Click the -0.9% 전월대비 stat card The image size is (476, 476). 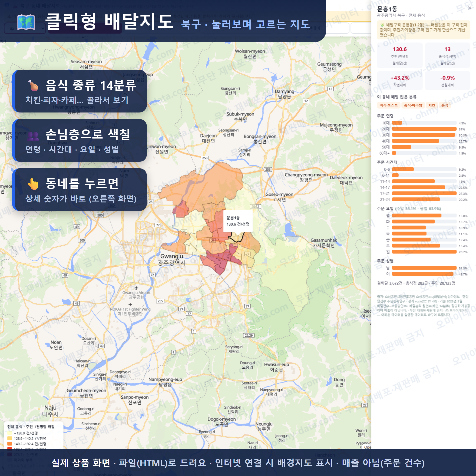(447, 81)
